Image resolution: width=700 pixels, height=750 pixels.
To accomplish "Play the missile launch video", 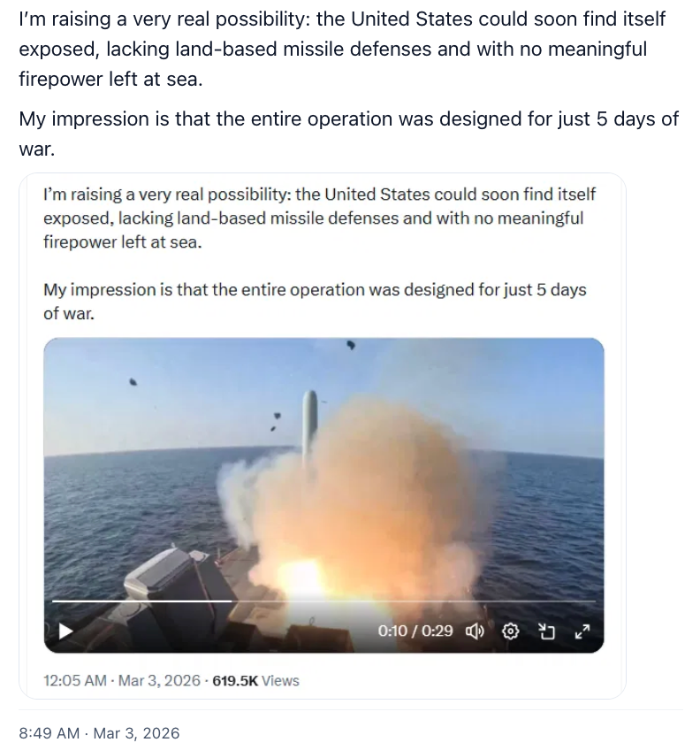I will (65, 631).
